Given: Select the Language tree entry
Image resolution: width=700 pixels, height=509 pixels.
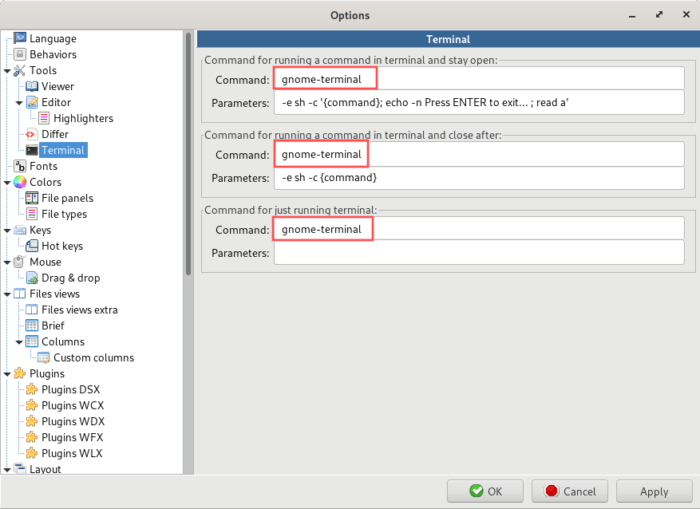Looking at the screenshot, I should [53, 39].
